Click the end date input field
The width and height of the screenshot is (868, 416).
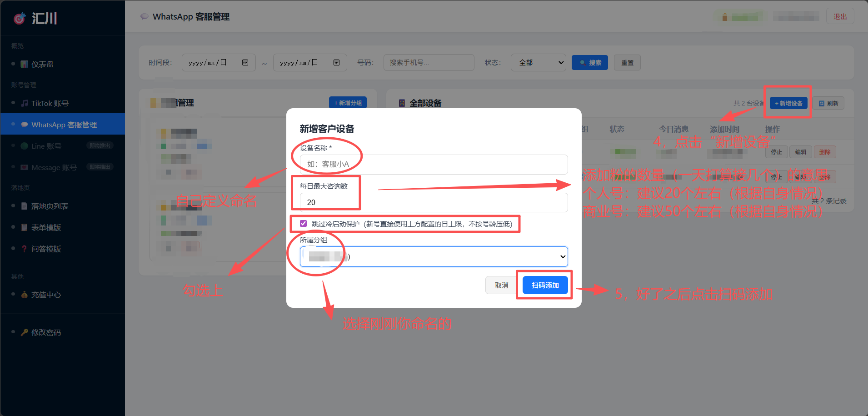click(309, 63)
